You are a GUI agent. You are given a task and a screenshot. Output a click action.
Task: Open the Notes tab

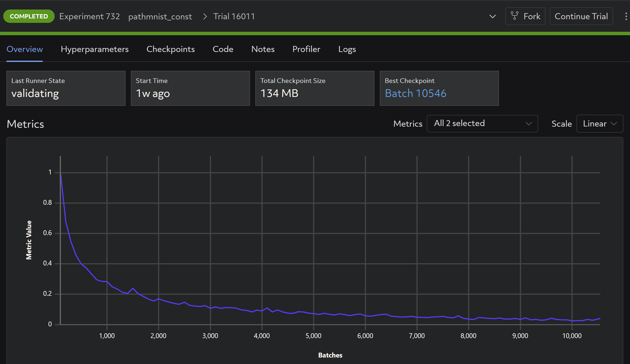pos(263,49)
